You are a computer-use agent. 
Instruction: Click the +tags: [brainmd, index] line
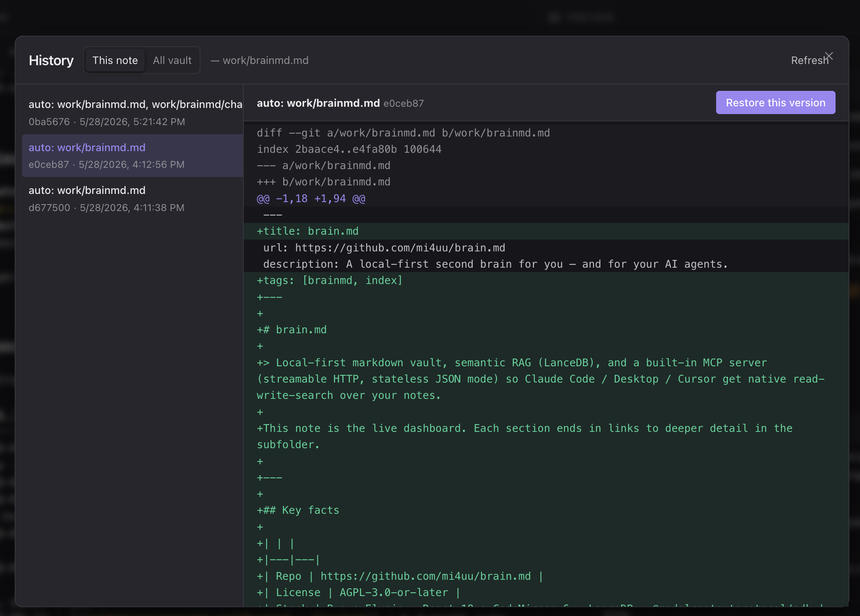point(546,280)
